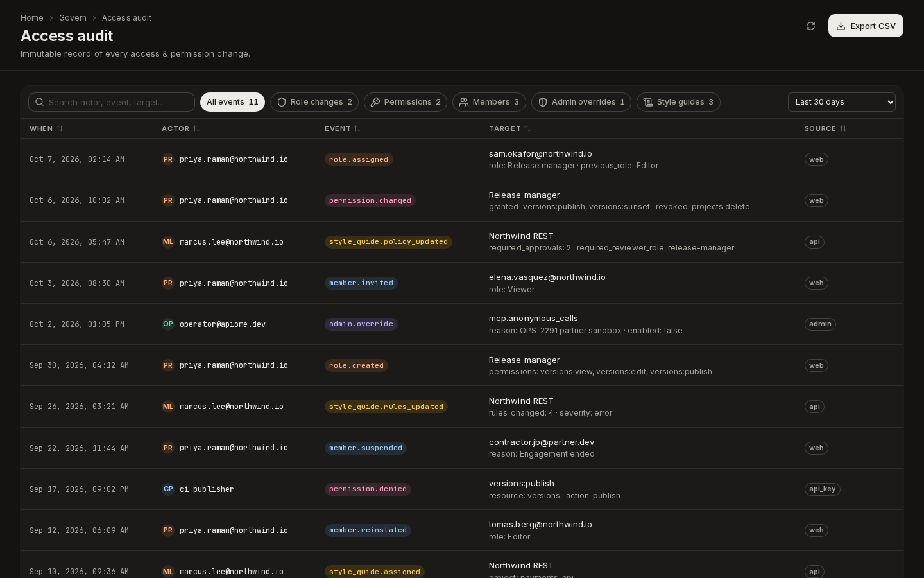Click the PR avatar in the permission.changed row
This screenshot has width=924, height=578.
click(x=168, y=200)
